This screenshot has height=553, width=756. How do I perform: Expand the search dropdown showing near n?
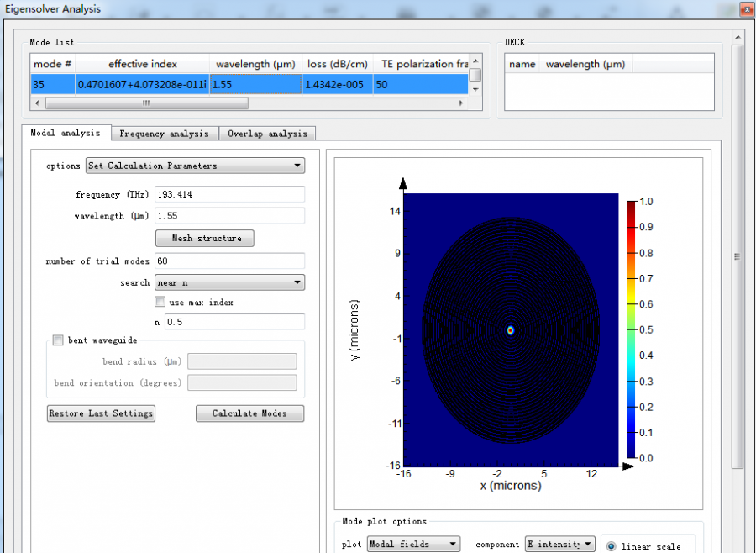pos(229,282)
